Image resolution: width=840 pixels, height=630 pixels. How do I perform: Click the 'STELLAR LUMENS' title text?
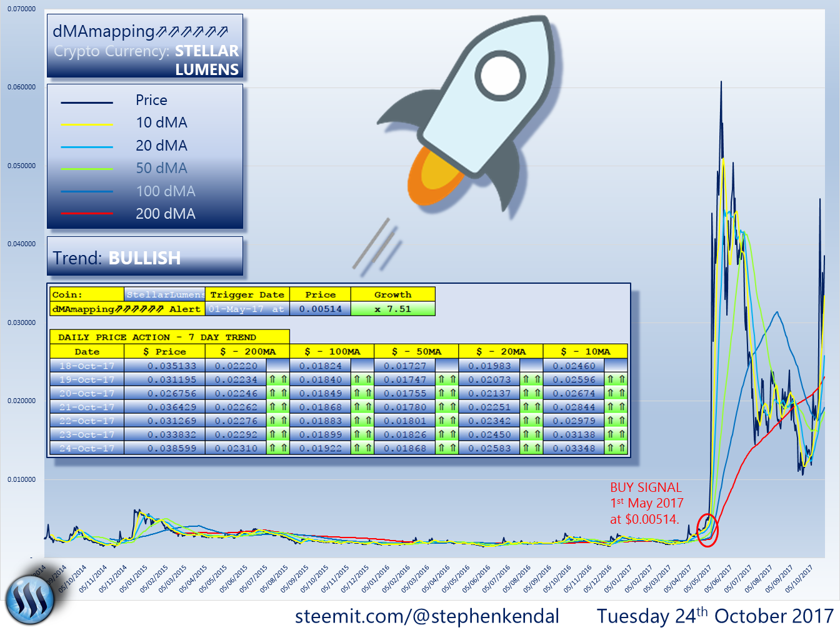(x=207, y=60)
